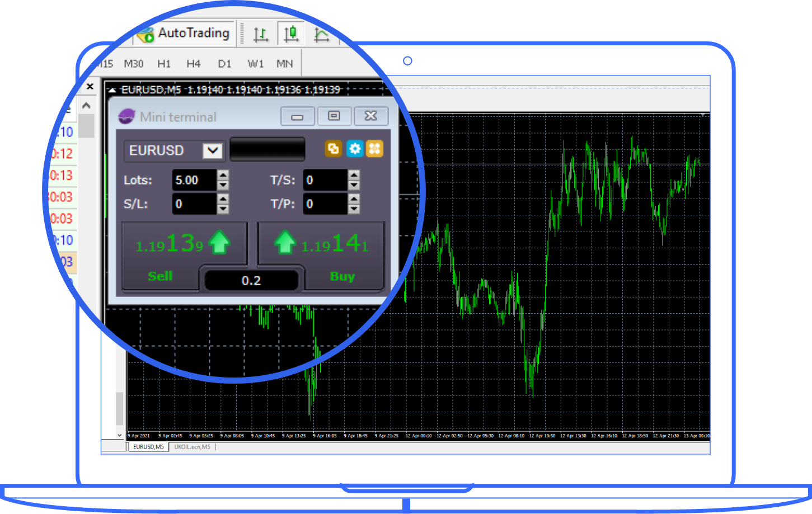Viewport: 812px width, 514px height.
Task: Switch to the EURUSD,M5 chart tab
Action: pyautogui.click(x=148, y=447)
